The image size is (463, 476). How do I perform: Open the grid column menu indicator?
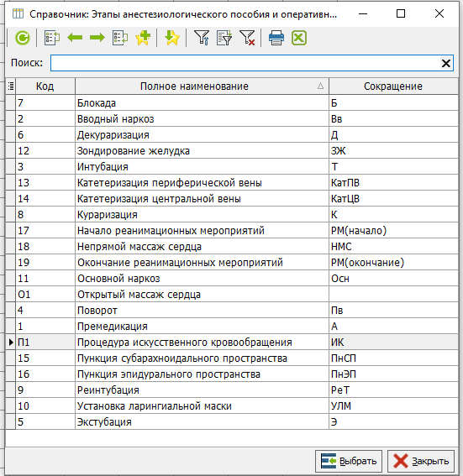pos(11,86)
